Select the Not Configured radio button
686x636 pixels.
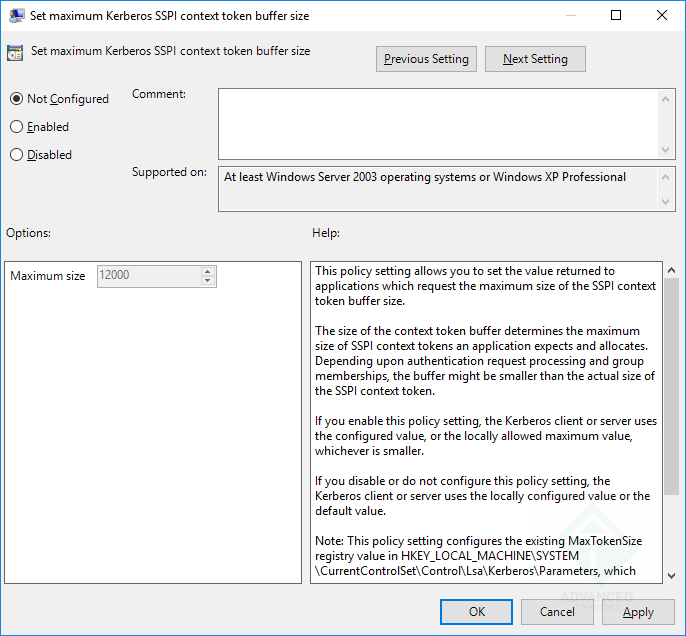pyautogui.click(x=16, y=99)
